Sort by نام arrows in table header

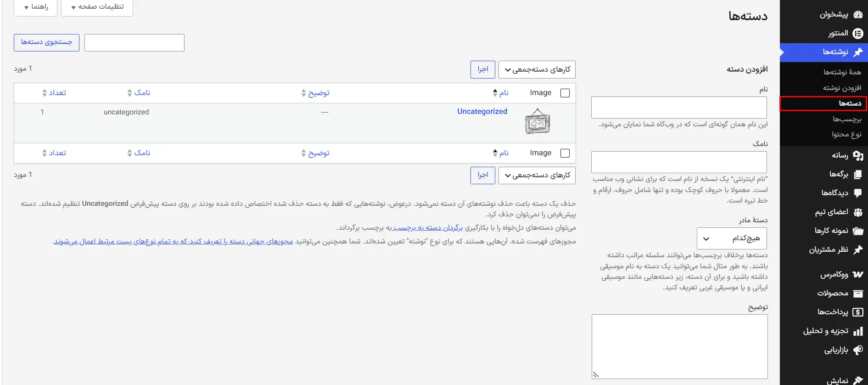(495, 93)
